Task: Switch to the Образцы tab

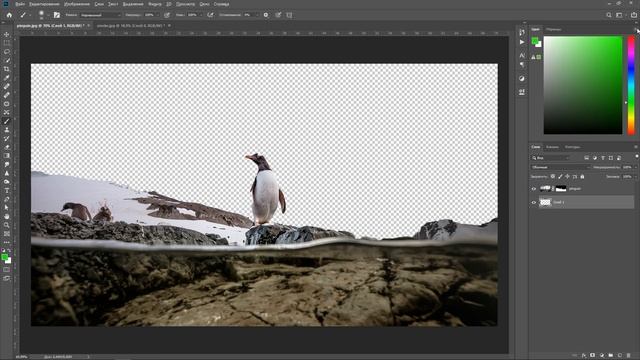Action: (553, 29)
